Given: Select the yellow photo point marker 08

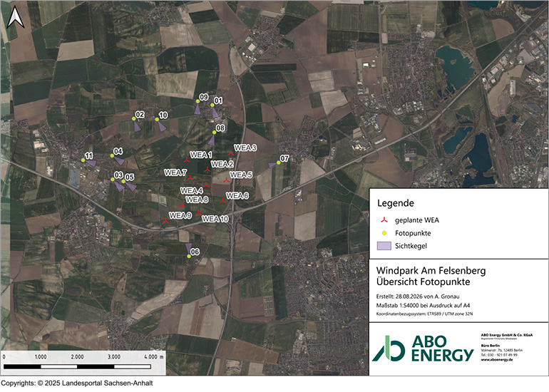Looking at the screenshot, I should pos(215,133).
